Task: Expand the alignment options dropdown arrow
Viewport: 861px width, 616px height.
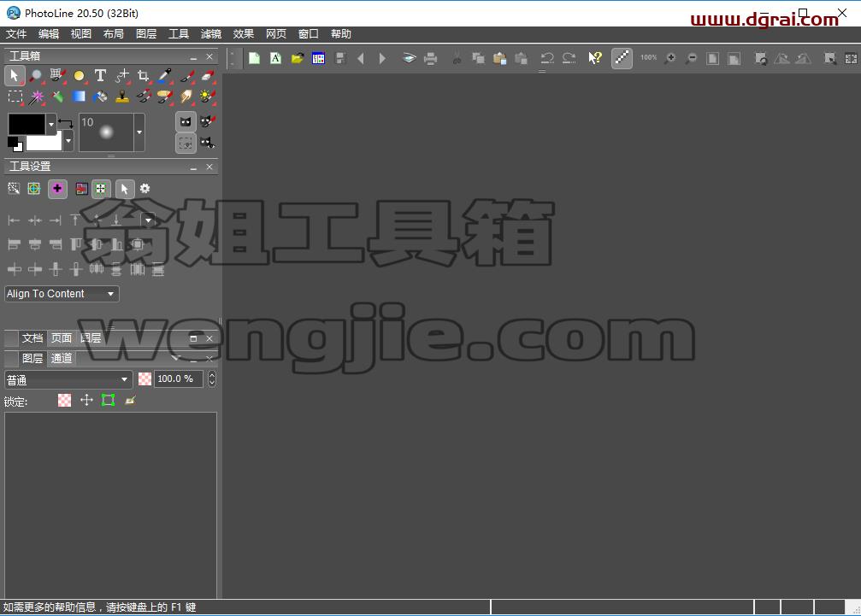Action: [x=148, y=220]
